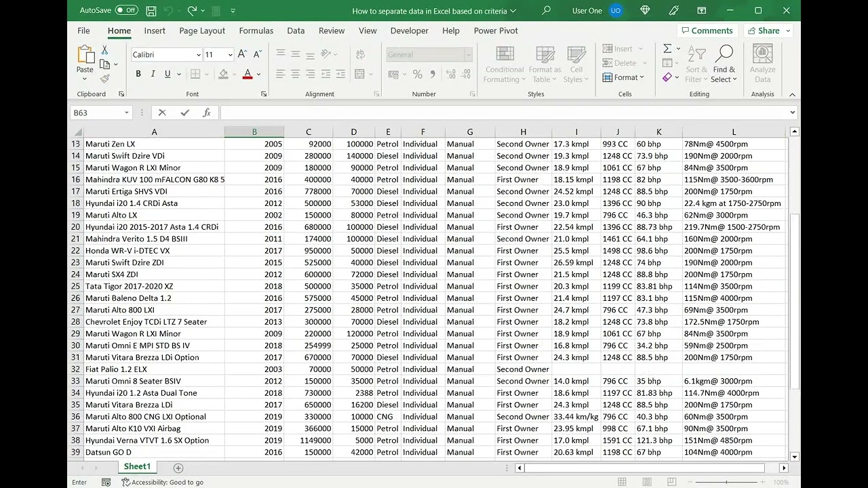The image size is (868, 488).
Task: Click the Save floppy disk icon
Action: [x=151, y=11]
